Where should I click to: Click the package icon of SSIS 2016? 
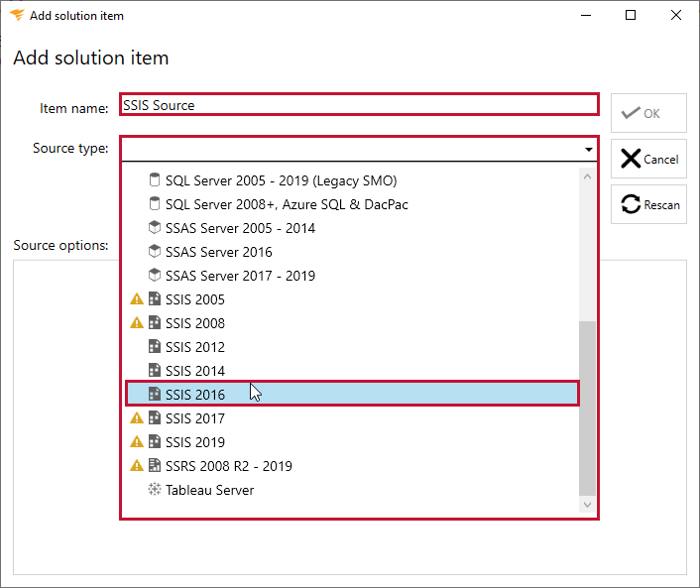point(154,394)
